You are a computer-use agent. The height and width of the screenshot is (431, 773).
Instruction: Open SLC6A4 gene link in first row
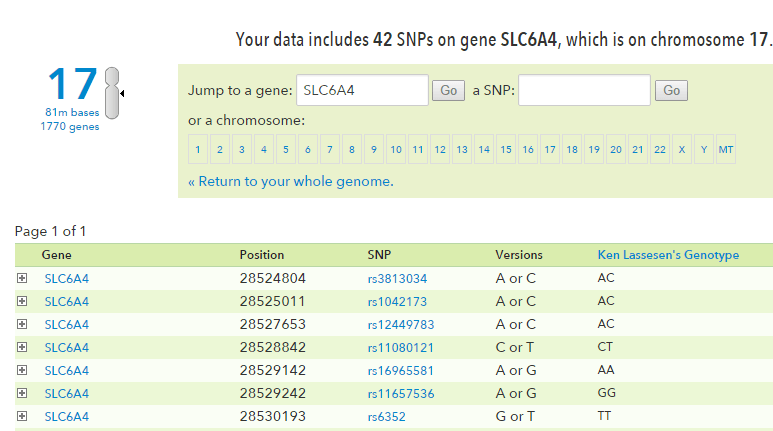pyautogui.click(x=66, y=278)
